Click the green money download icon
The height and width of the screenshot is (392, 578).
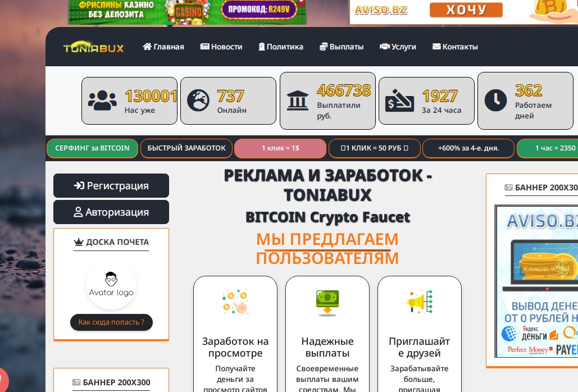click(327, 303)
